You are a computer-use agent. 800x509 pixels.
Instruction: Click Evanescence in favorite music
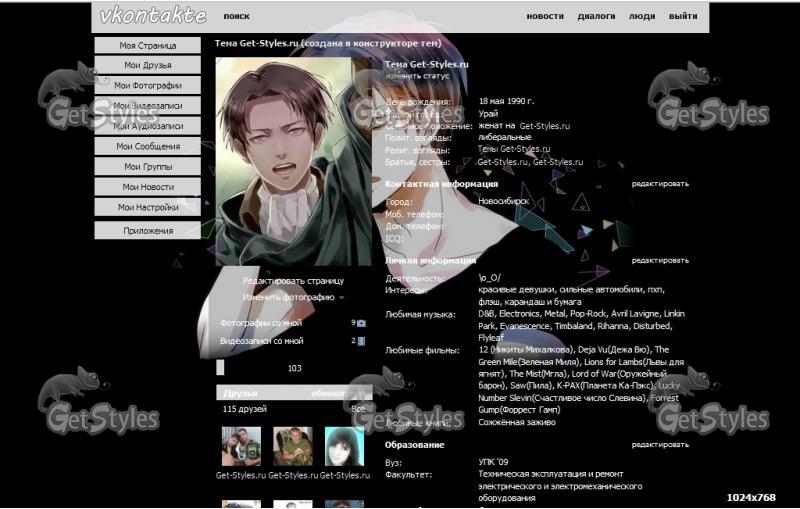pyautogui.click(x=524, y=326)
